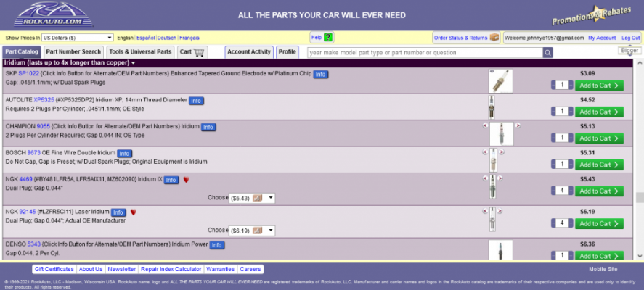This screenshot has height=290, width=644.
Task: Click the green Help question mark icon
Action: tap(327, 38)
